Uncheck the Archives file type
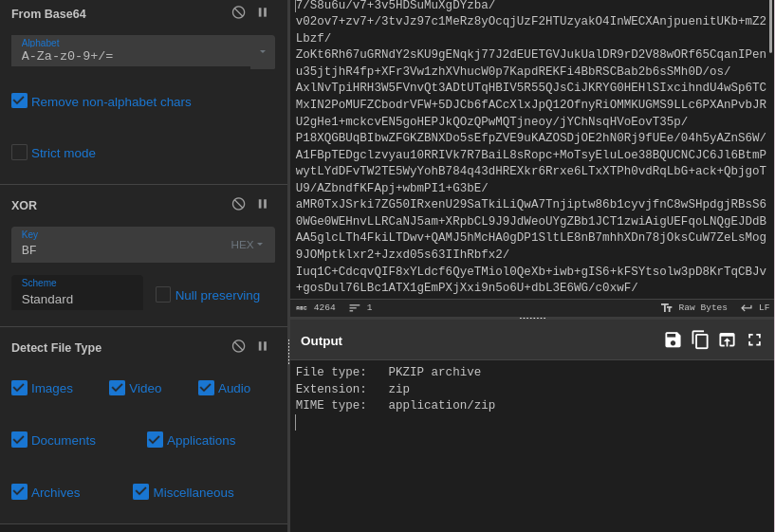The height and width of the screenshot is (532, 775). click(19, 492)
